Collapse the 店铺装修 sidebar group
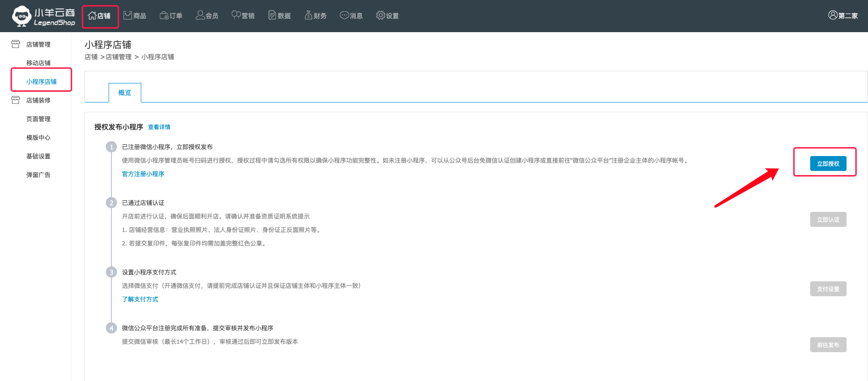This screenshot has width=868, height=381. [x=38, y=100]
